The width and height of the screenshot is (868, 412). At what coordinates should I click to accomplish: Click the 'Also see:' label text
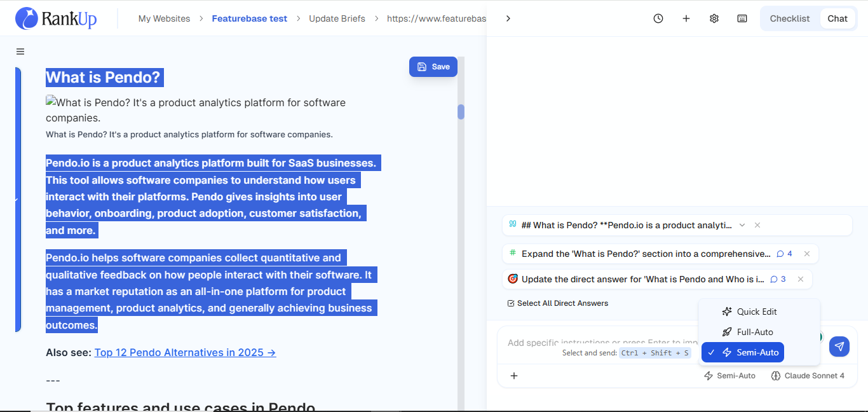pos(69,352)
